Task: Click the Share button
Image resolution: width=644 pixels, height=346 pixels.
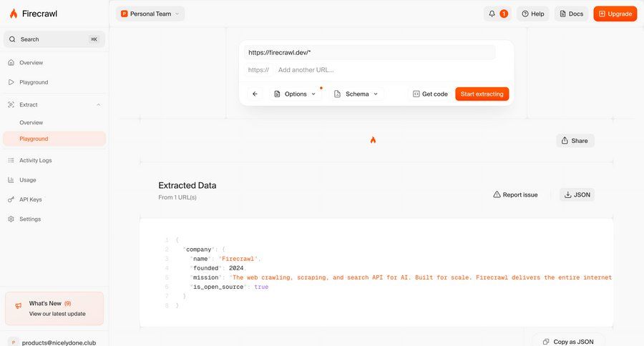Action: [x=575, y=141]
